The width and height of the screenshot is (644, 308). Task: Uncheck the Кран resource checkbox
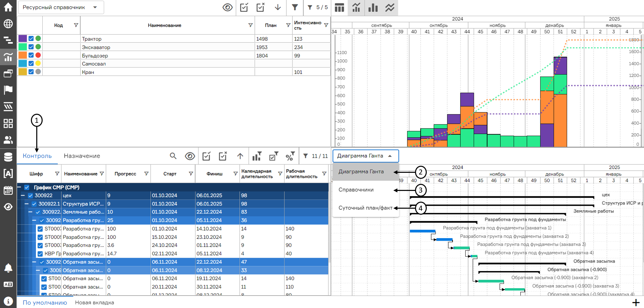click(31, 71)
